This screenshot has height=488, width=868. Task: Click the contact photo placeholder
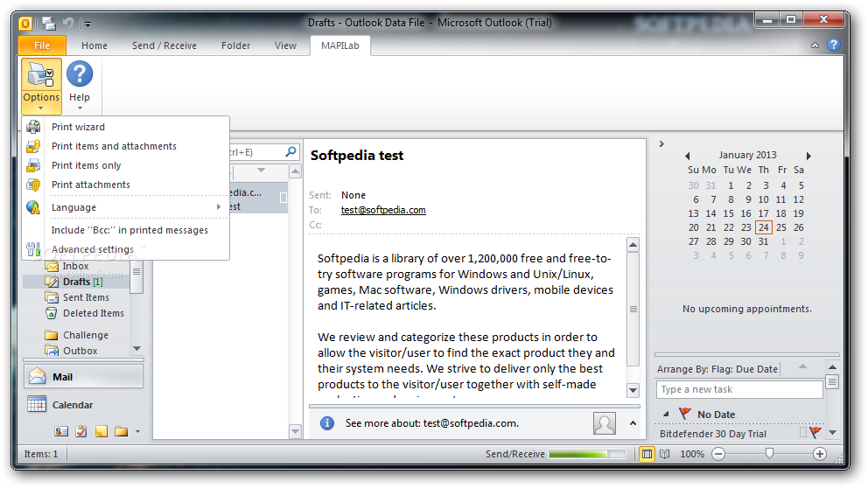[605, 423]
